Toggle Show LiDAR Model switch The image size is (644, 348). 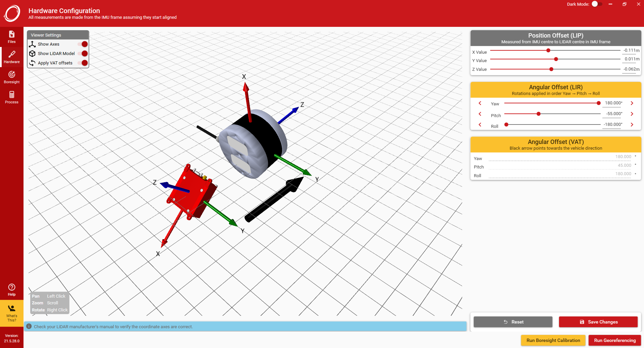[83, 53]
